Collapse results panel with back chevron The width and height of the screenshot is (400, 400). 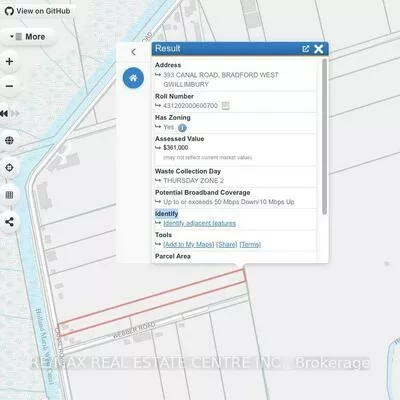133,52
